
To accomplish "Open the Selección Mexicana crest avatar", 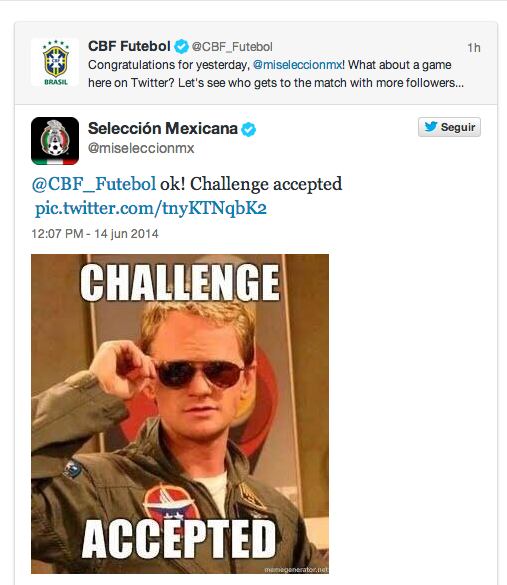I will (x=55, y=141).
